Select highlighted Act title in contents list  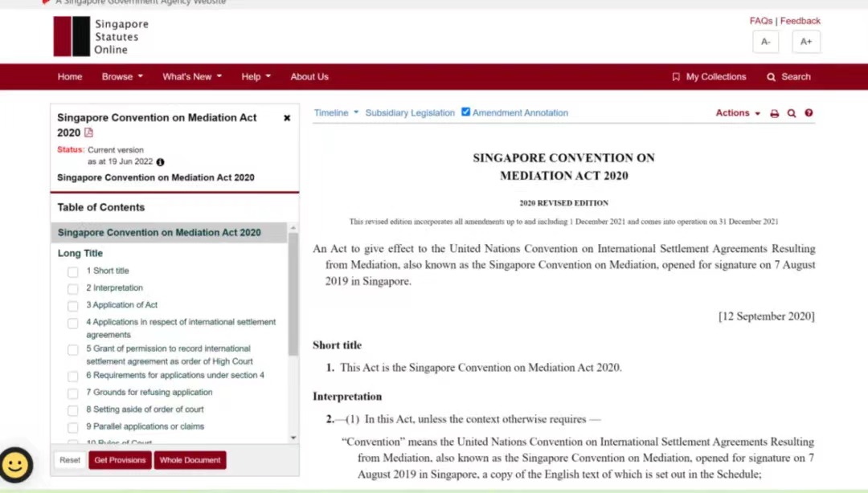(159, 233)
